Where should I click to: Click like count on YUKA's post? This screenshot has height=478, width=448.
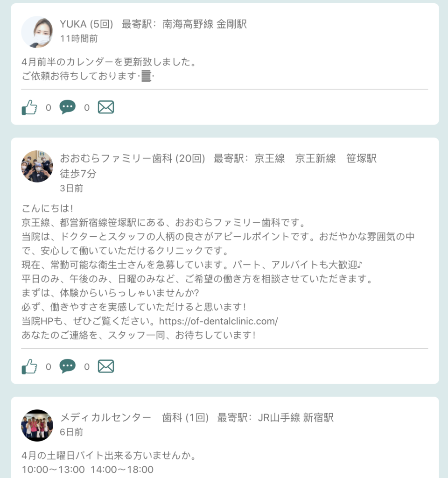[x=48, y=108]
